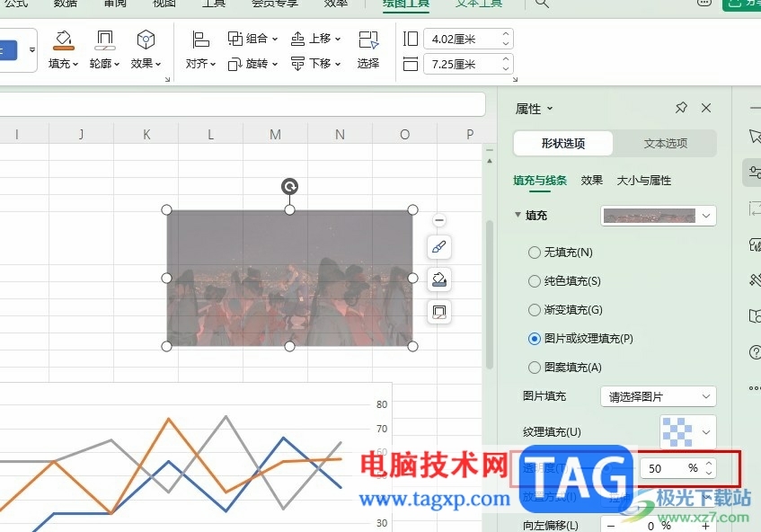
Task: Click the 组合 group icon
Action: click(235, 39)
